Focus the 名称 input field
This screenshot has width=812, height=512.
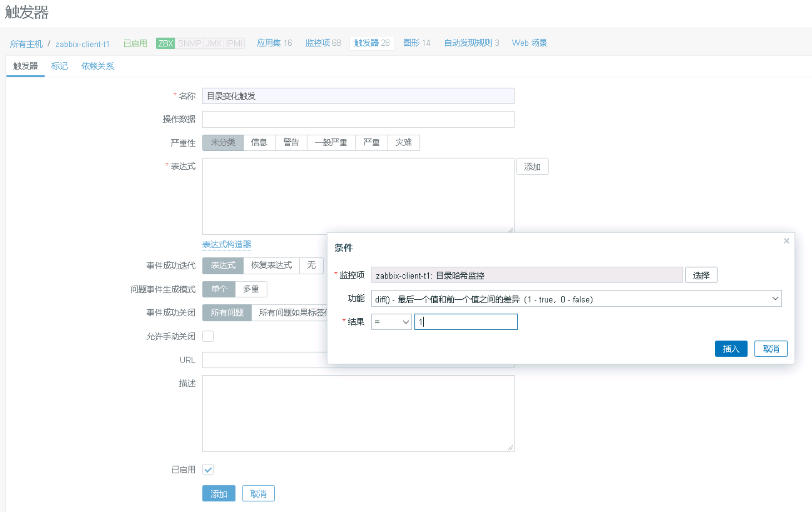pos(358,96)
